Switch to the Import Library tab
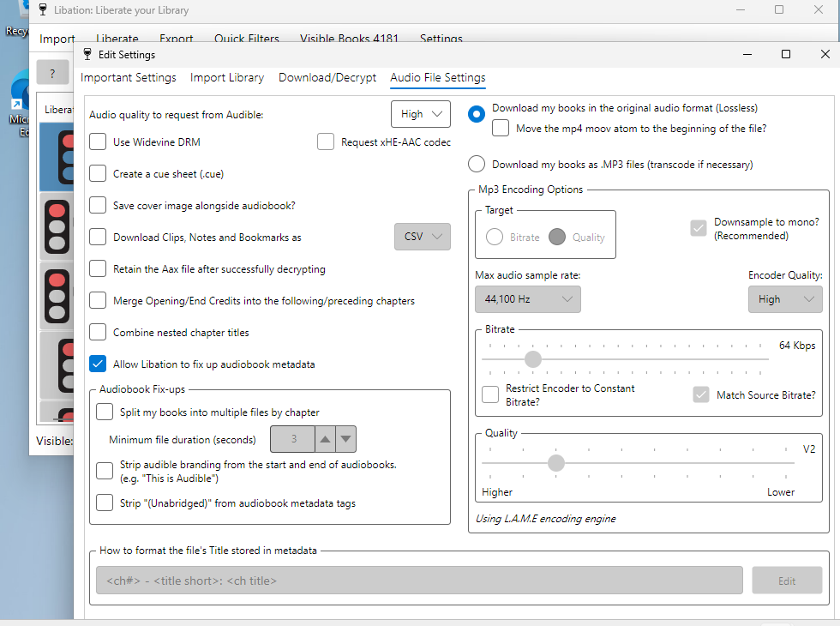 227,78
